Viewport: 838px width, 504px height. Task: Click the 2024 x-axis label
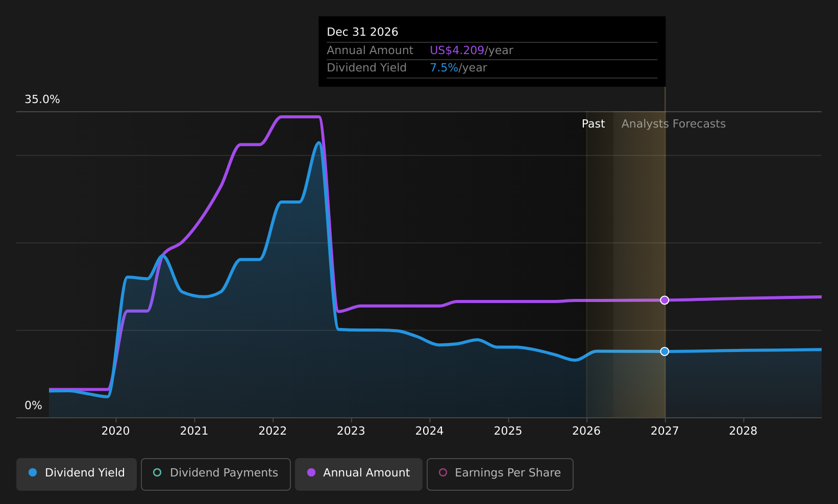(x=430, y=431)
